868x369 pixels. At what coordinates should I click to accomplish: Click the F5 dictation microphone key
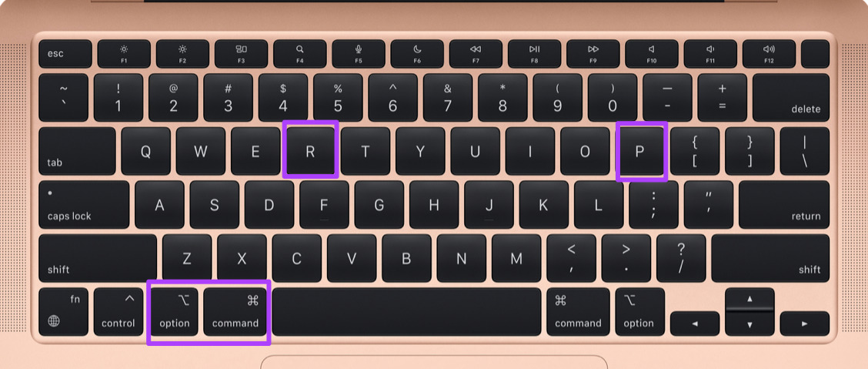[x=358, y=54]
